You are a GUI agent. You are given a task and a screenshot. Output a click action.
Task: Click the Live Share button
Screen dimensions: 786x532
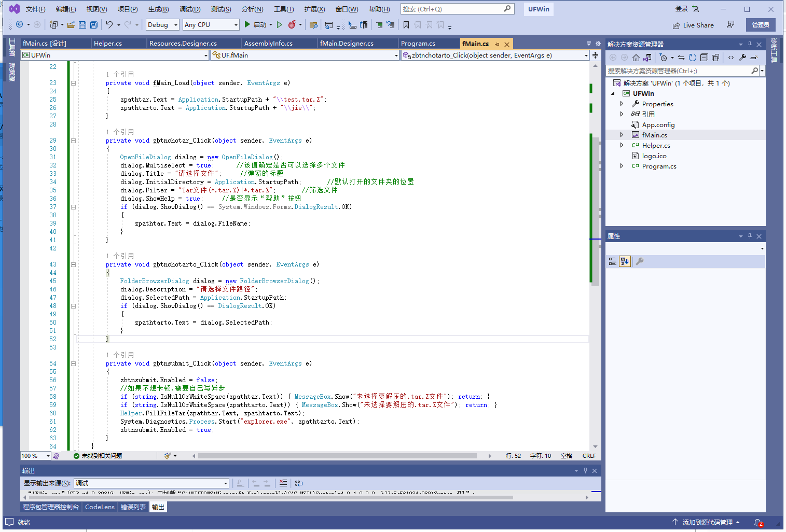[x=693, y=25]
